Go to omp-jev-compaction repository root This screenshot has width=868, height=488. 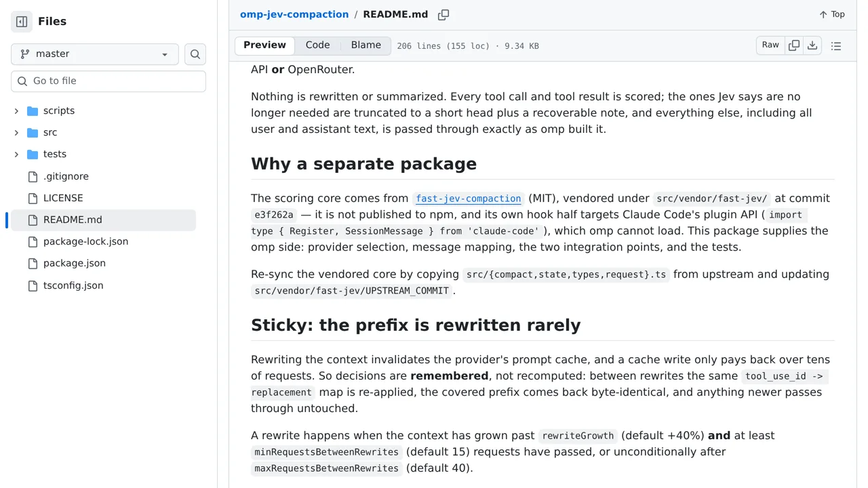(294, 14)
